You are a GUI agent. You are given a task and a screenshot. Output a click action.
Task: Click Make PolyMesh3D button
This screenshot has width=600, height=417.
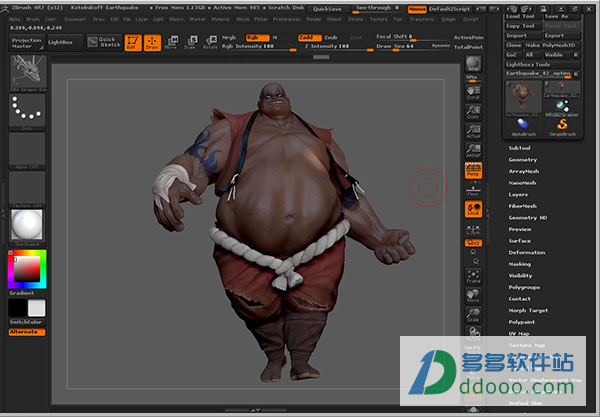pyautogui.click(x=552, y=45)
